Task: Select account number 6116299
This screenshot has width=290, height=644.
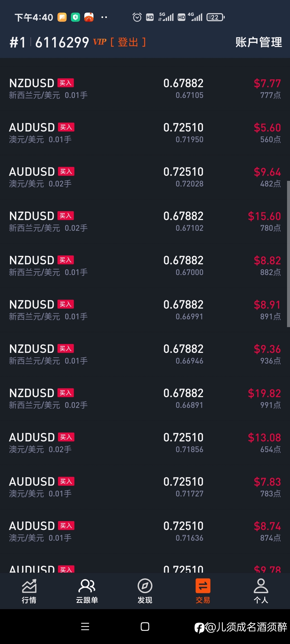Action: tap(62, 42)
